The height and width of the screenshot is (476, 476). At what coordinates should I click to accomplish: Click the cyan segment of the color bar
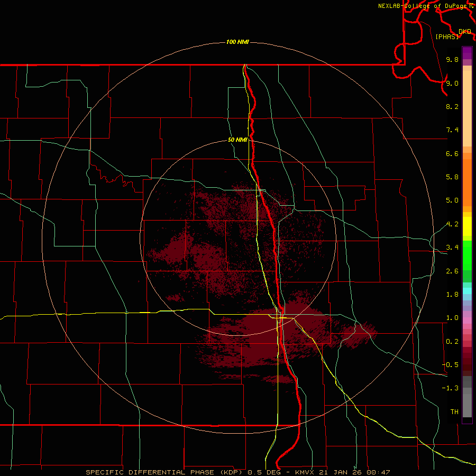point(467,291)
